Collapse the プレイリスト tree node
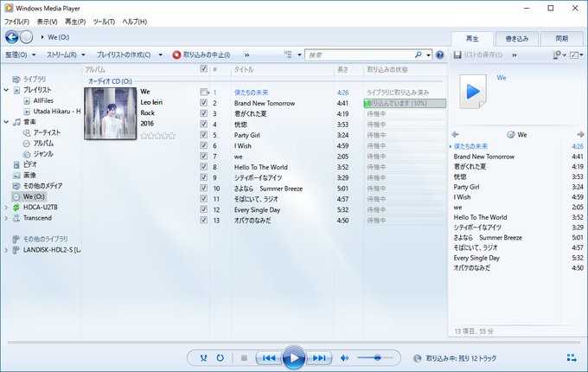 (6, 90)
